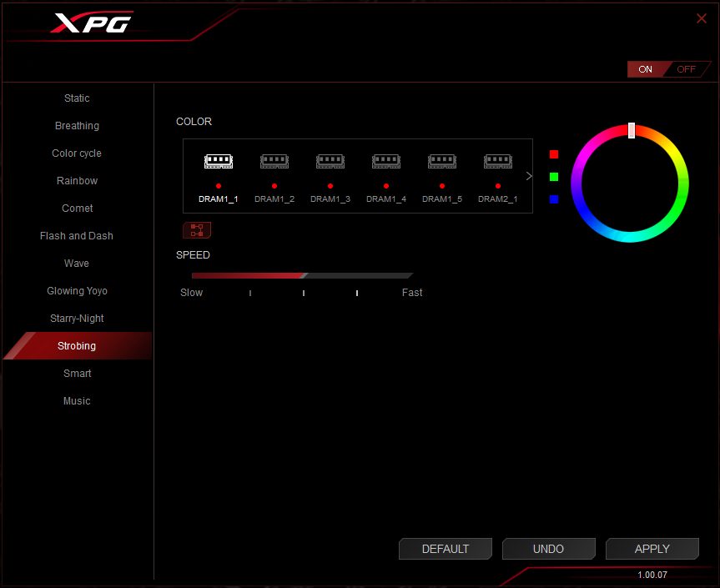
Task: Activate Starry-Night effect
Action: [77, 319]
